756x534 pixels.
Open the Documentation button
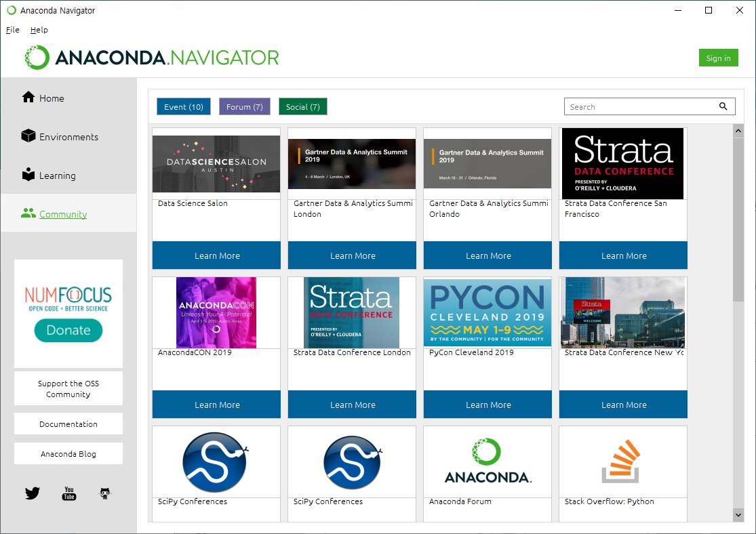(x=68, y=424)
